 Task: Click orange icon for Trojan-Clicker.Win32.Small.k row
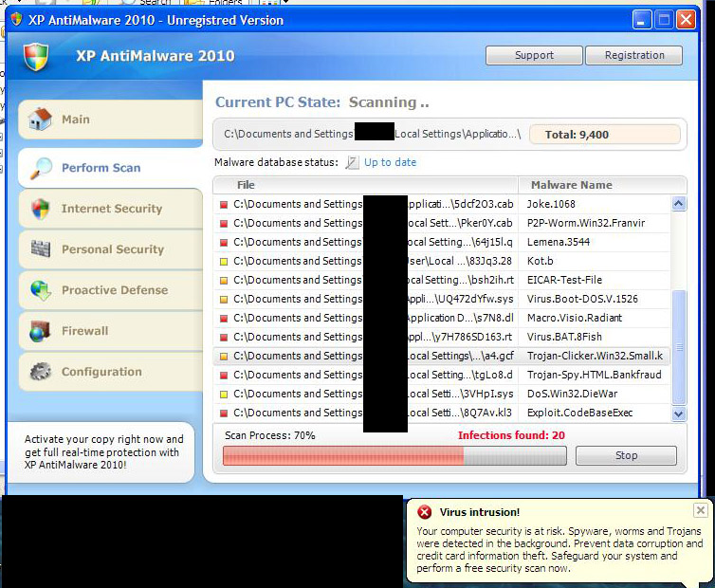click(x=224, y=357)
